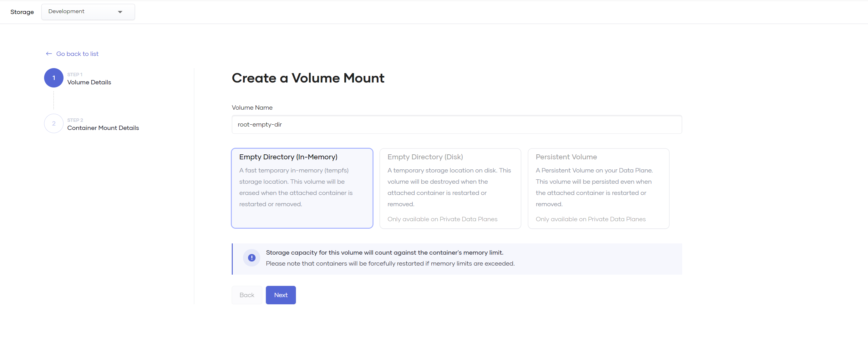868x364 pixels.
Task: Select Empty Directory (Disk) option
Action: coord(450,188)
